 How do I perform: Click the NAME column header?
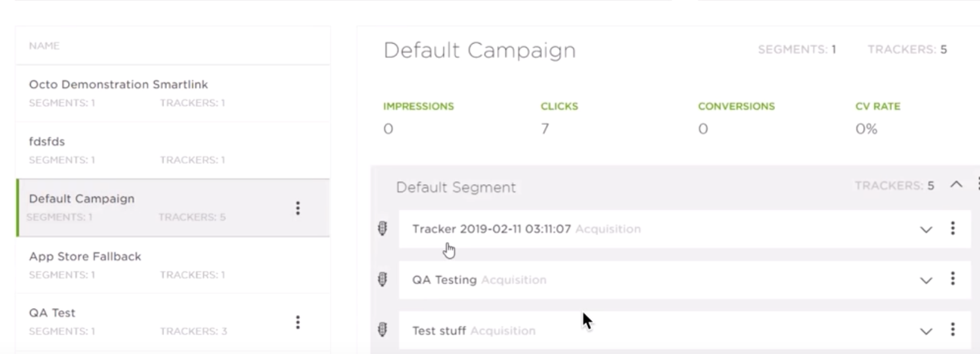click(x=44, y=46)
